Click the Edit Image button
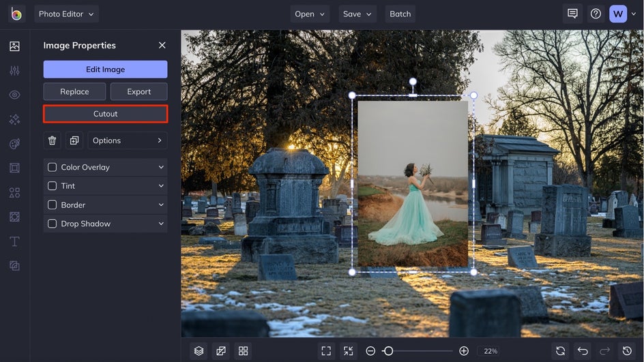Viewport: 644px width, 362px height. click(x=105, y=70)
